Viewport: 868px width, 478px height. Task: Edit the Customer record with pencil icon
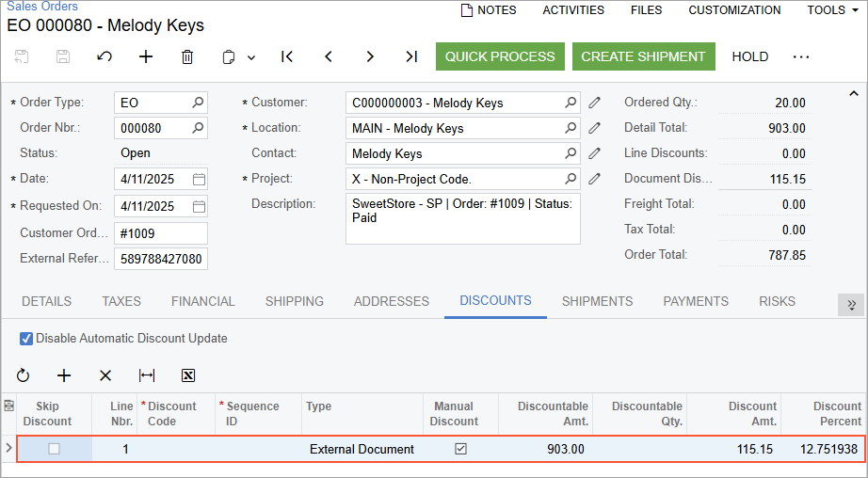(594, 103)
